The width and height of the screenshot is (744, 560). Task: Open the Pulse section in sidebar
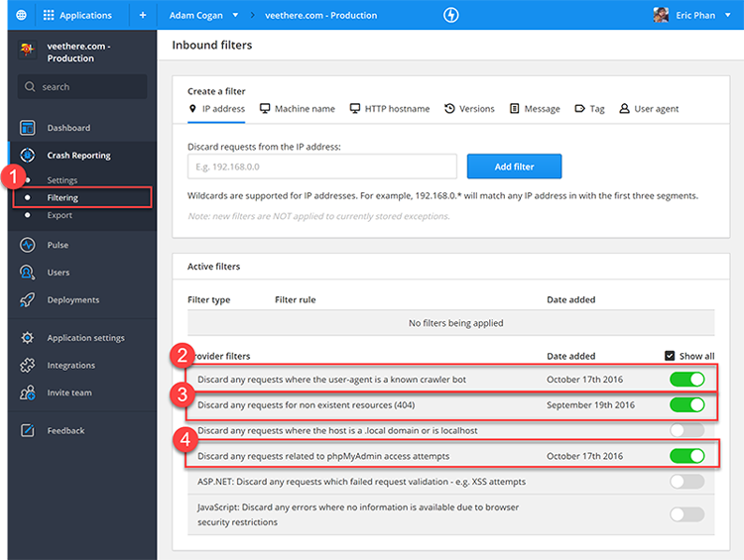(x=58, y=245)
